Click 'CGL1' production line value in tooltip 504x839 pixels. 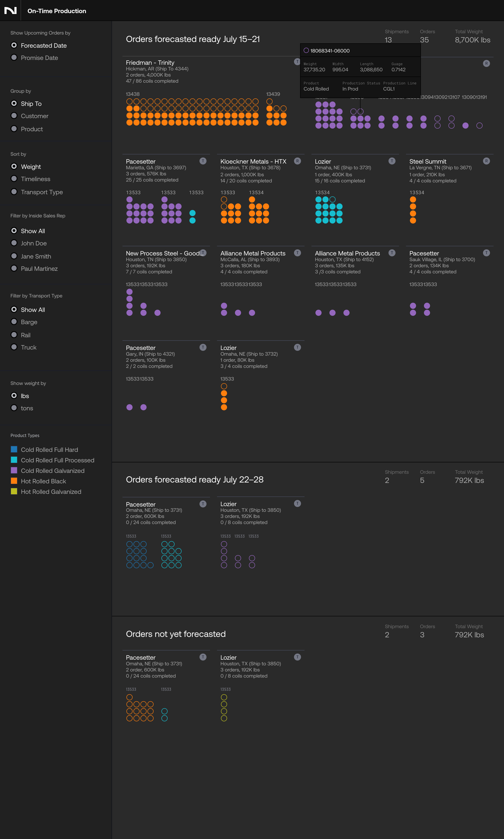pyautogui.click(x=389, y=89)
